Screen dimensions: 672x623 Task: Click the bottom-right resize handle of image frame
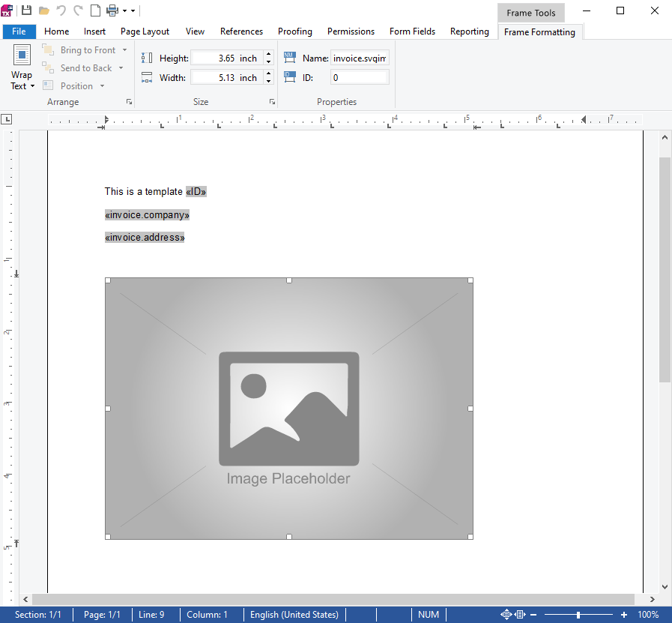(x=470, y=536)
